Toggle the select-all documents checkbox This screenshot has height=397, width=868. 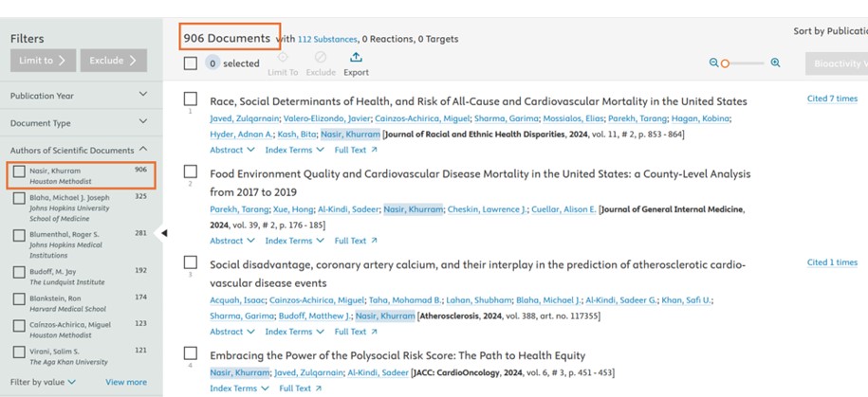(190, 63)
